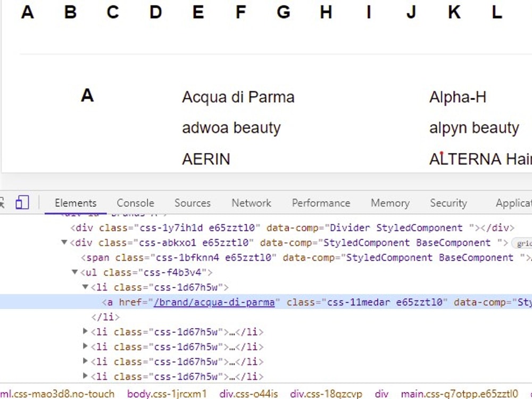Open the Alpha-H brand link
Viewport: 532px width, 399px height.
tap(458, 97)
